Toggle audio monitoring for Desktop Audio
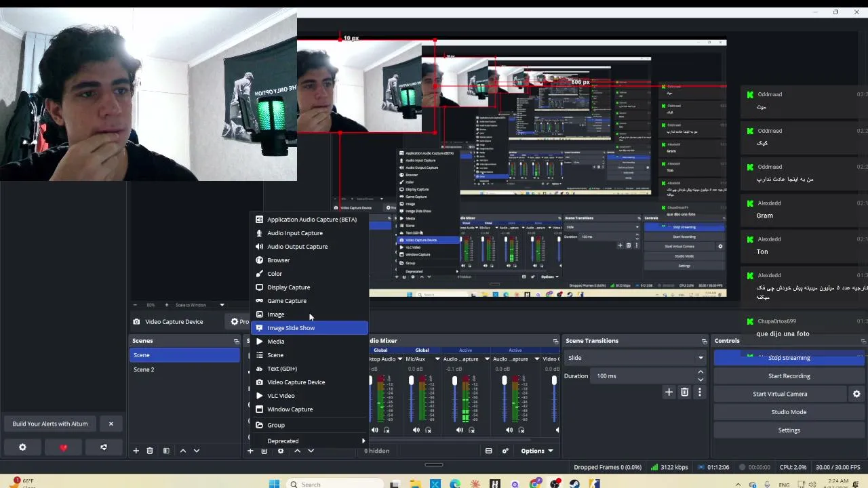Viewport: 868px width, 488px height. pyautogui.click(x=387, y=430)
